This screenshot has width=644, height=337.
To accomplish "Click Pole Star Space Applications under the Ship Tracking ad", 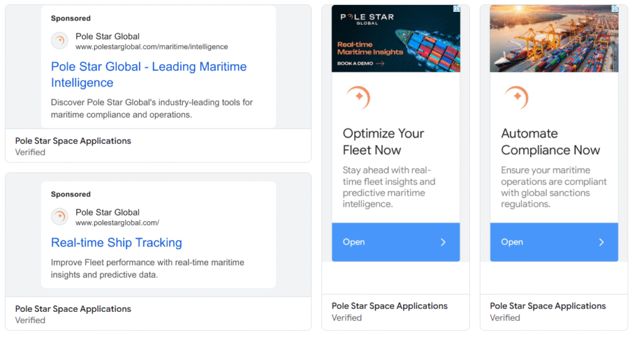I will click(73, 309).
